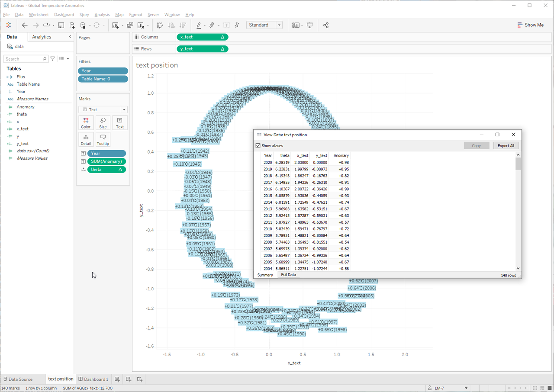Click the 2020 row in View Data table

point(306,162)
